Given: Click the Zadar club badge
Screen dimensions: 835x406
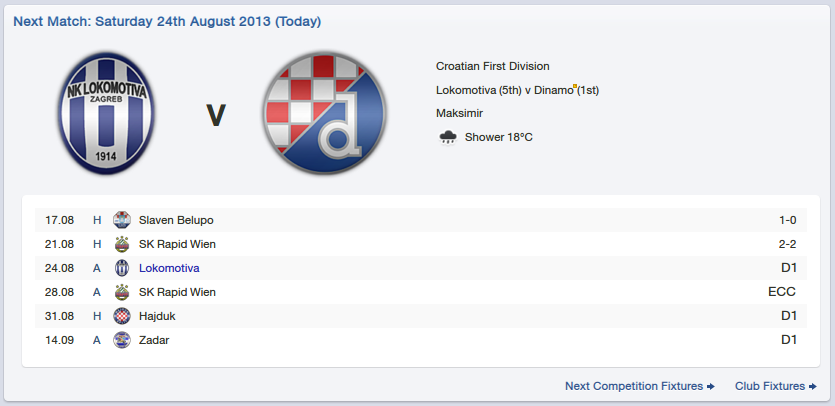Looking at the screenshot, I should click(122, 340).
